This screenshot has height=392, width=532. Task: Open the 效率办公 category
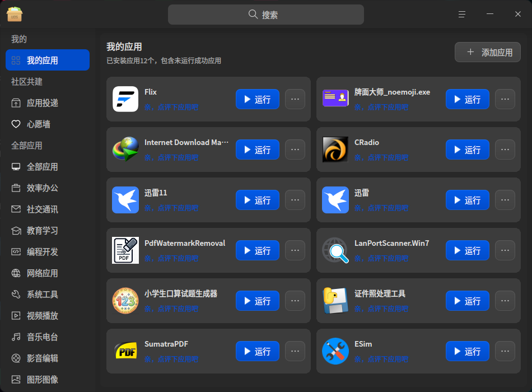point(48,188)
